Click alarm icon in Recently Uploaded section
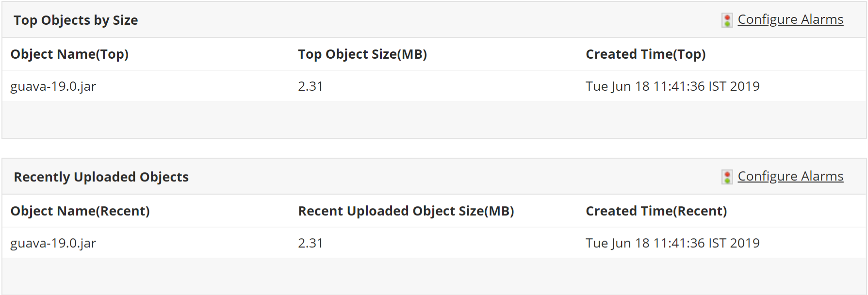 pos(727,177)
